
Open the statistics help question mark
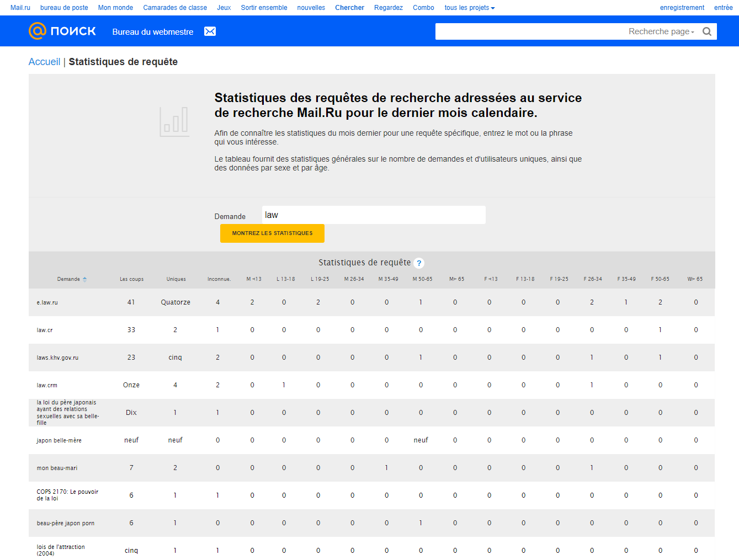tap(419, 263)
